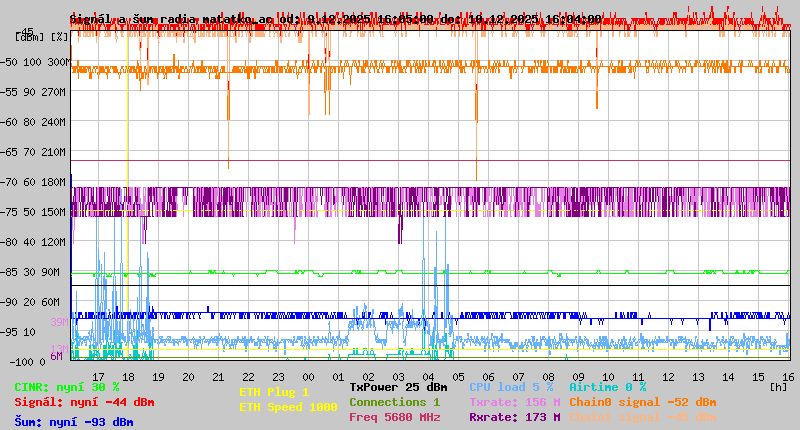Click the 'Freq 5680 MHz' legend label
Image resolution: width=800 pixels, height=430 pixels.
395,417
